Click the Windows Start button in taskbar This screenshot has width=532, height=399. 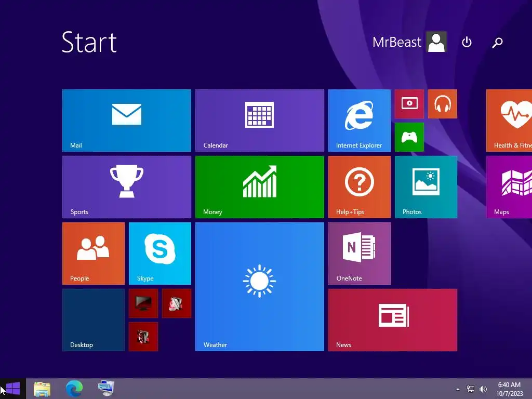[13, 389]
